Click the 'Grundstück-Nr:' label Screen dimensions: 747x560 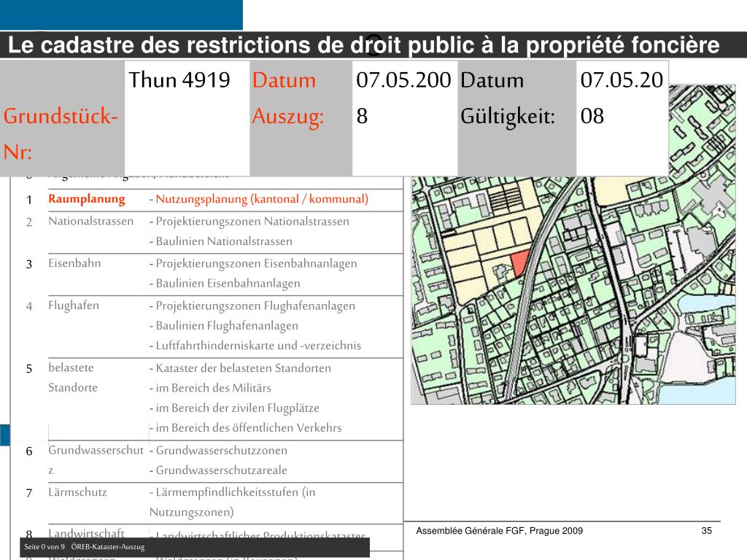(61, 134)
